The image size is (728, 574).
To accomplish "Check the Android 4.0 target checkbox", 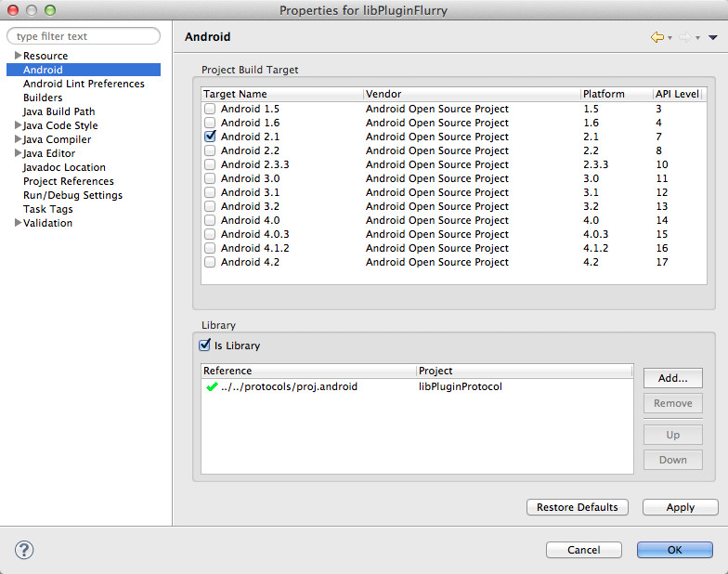I will pyautogui.click(x=210, y=220).
